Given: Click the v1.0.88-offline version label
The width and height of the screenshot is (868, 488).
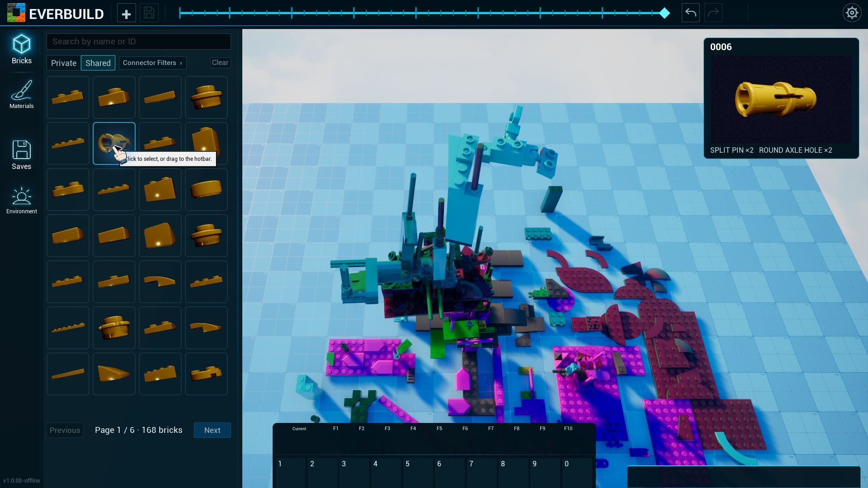Looking at the screenshot, I should point(21,481).
